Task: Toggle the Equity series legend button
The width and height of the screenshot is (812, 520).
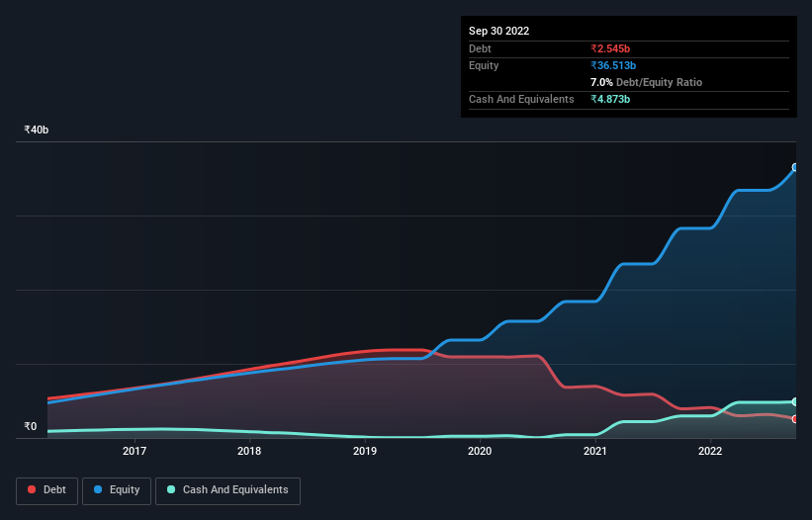Action: (117, 490)
